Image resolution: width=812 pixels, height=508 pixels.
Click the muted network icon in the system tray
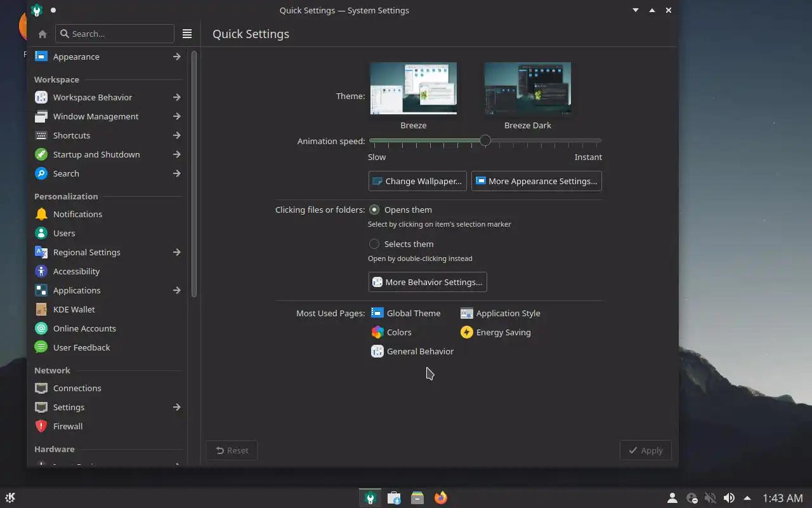point(710,498)
